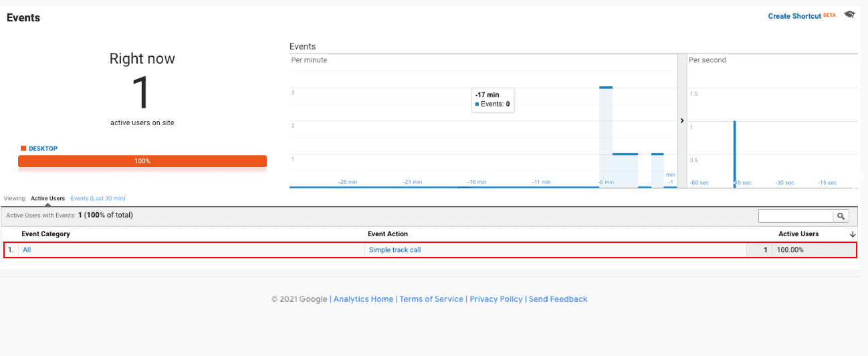Click the graduation cap education icon

click(x=849, y=15)
